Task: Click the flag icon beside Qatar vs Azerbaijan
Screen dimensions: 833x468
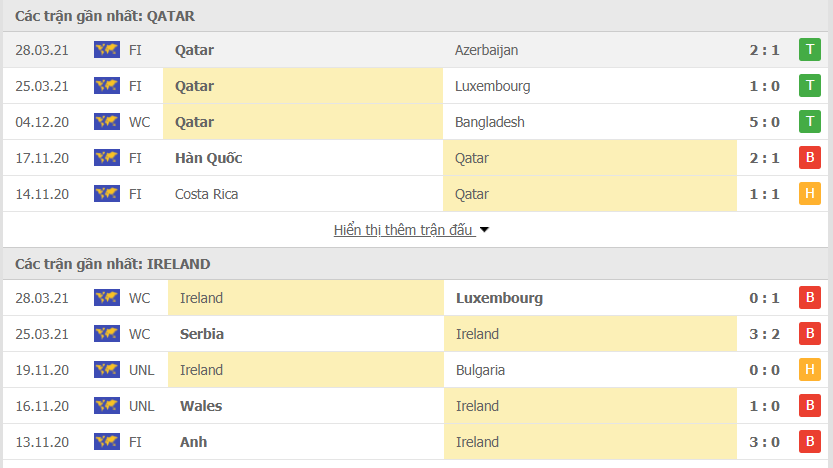Action: (107, 50)
